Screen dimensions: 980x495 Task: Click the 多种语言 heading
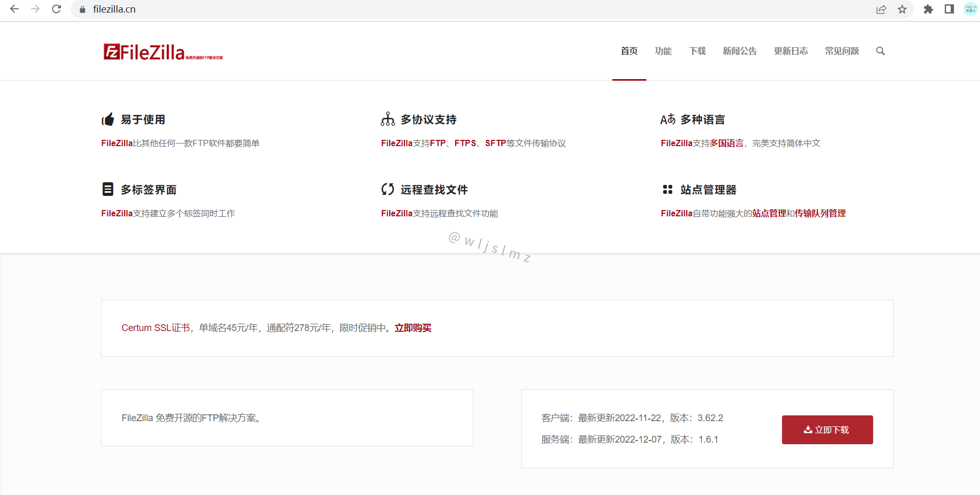[702, 119]
